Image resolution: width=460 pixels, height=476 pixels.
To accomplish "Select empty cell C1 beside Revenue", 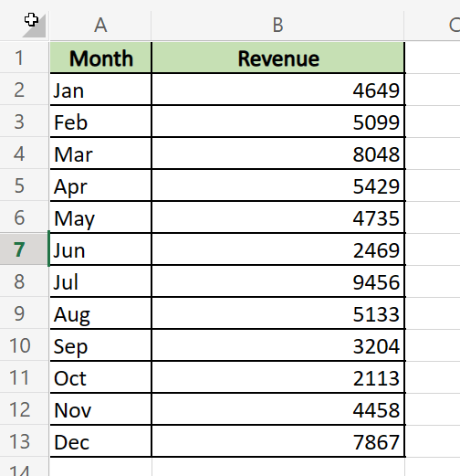I will pyautogui.click(x=433, y=58).
